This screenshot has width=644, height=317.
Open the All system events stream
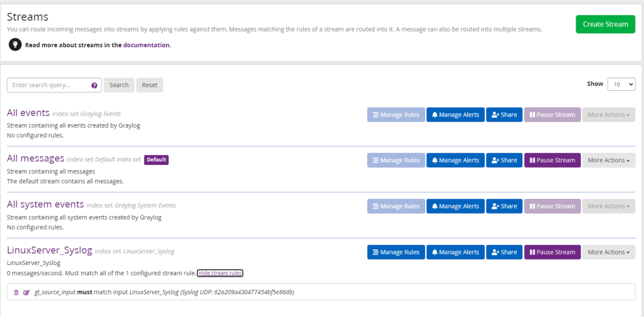click(x=45, y=204)
